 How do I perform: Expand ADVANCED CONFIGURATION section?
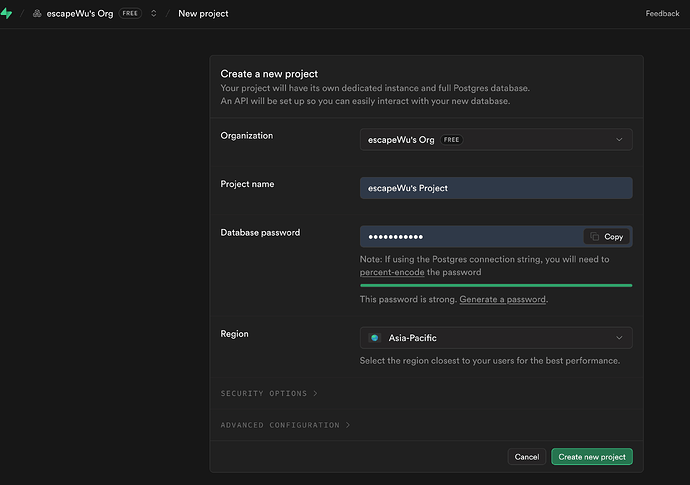point(285,425)
